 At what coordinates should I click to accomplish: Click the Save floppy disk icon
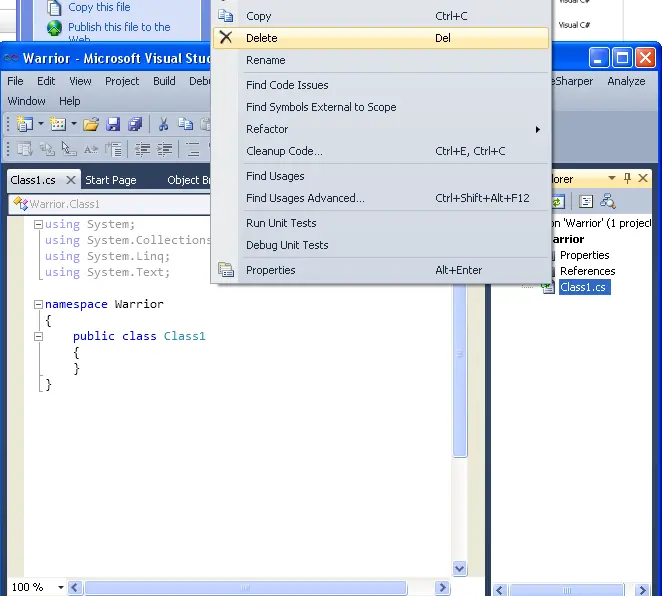point(113,124)
